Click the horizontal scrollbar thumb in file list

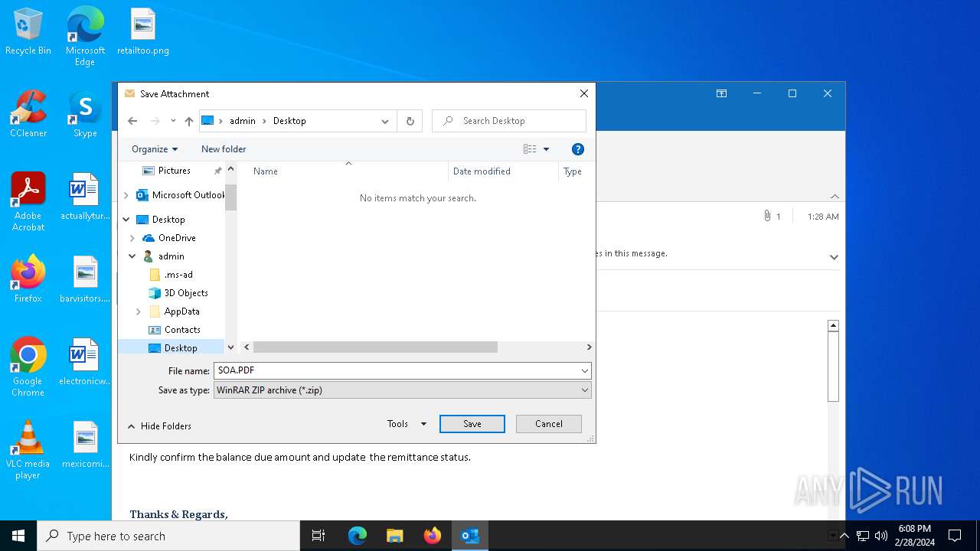tap(375, 347)
